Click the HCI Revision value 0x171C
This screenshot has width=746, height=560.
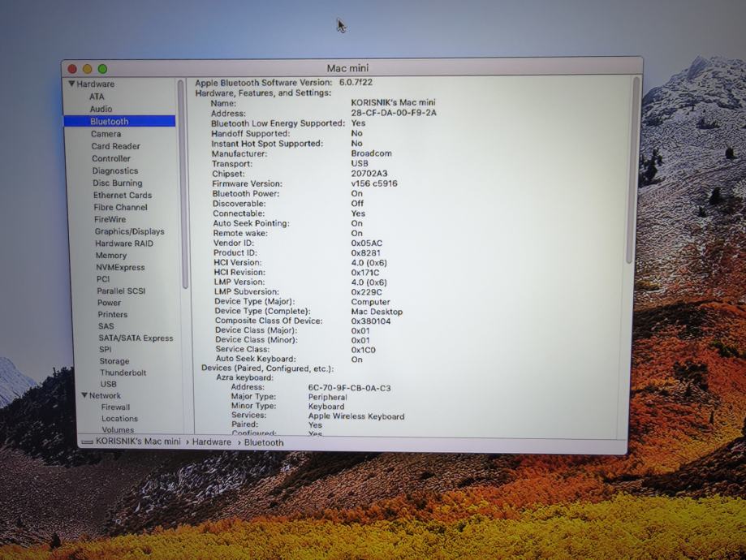(365, 273)
